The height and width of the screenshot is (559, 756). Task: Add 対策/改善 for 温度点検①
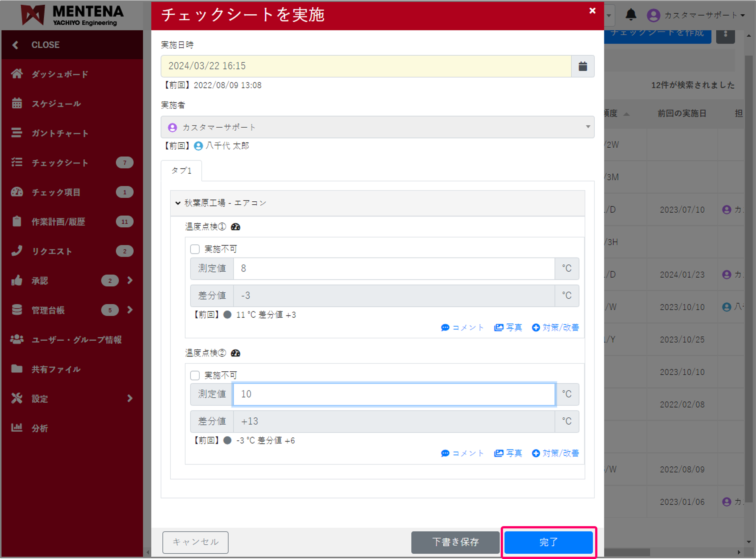pos(555,327)
